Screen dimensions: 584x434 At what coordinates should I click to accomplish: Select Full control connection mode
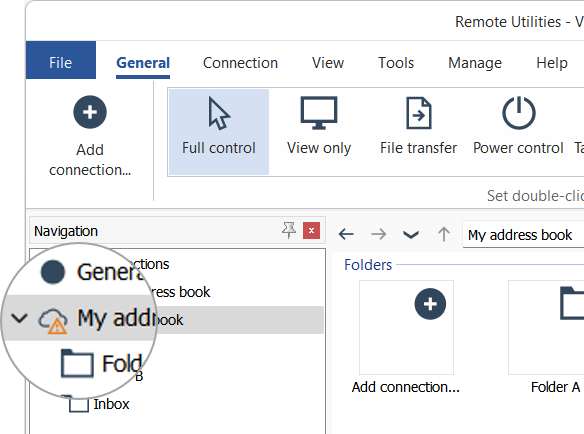[219, 132]
